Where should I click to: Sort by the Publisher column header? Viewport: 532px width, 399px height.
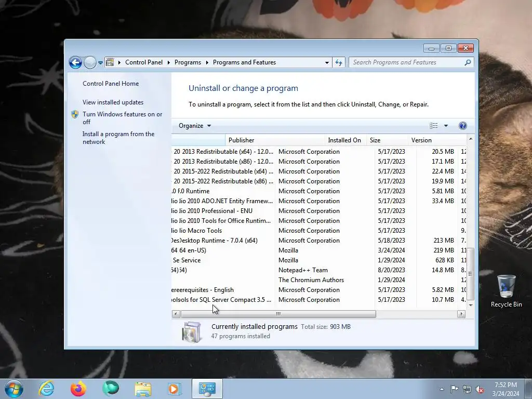coord(275,140)
